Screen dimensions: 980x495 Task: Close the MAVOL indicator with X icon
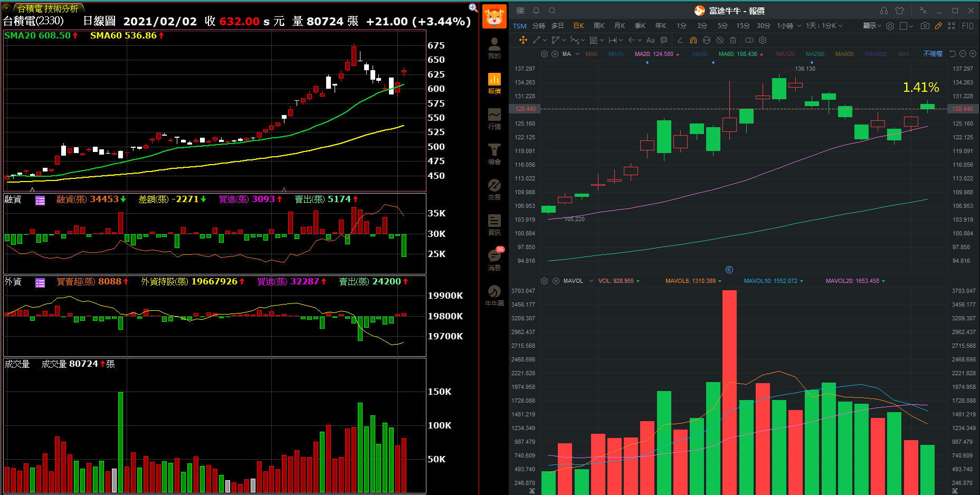[x=556, y=281]
